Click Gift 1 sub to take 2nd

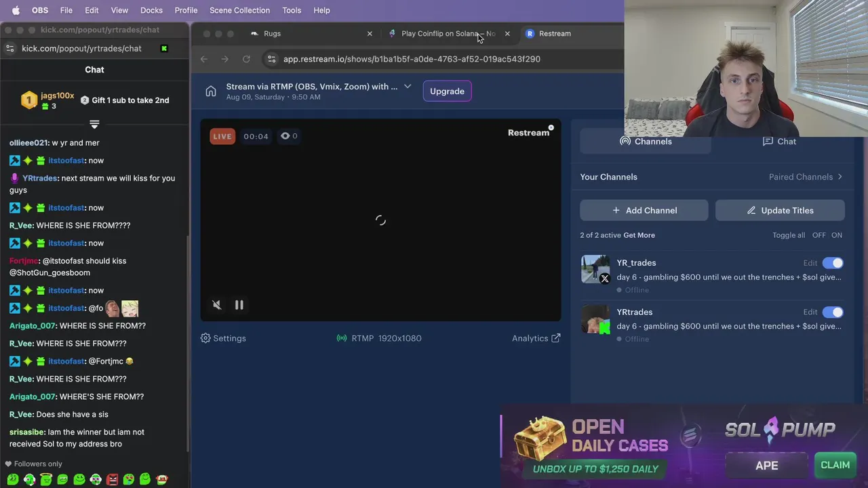click(125, 100)
